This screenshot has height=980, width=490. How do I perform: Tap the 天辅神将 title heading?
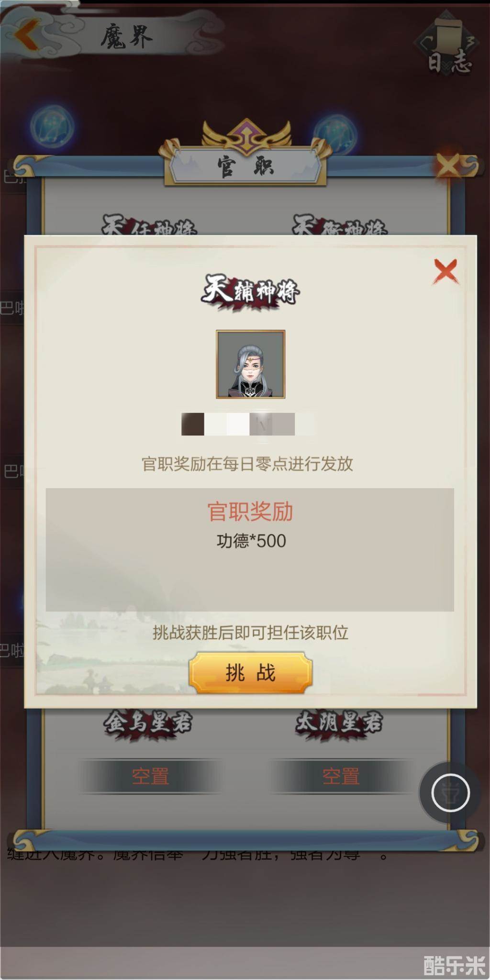[250, 290]
